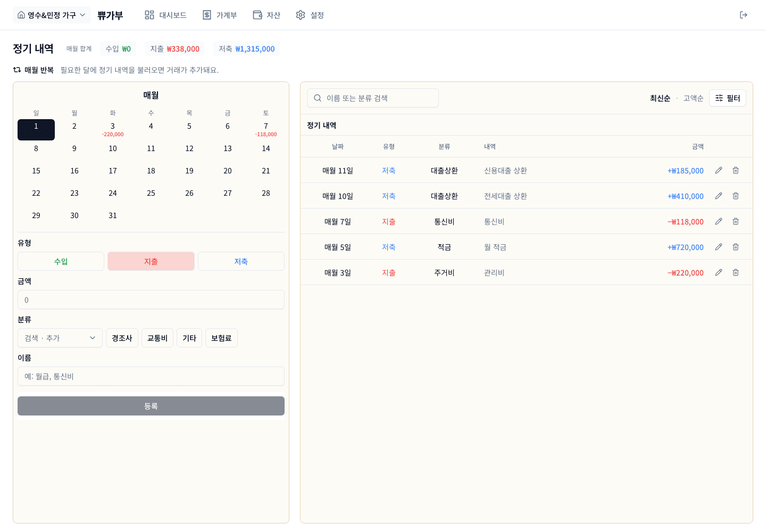This screenshot has width=766, height=532.
Task: Click the 매월 반복 repeat icon
Action: [17, 70]
